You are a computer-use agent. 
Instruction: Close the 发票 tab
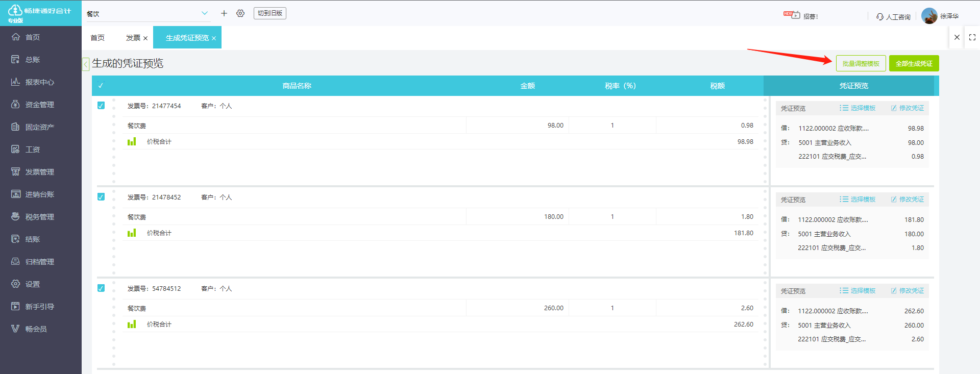coord(145,38)
